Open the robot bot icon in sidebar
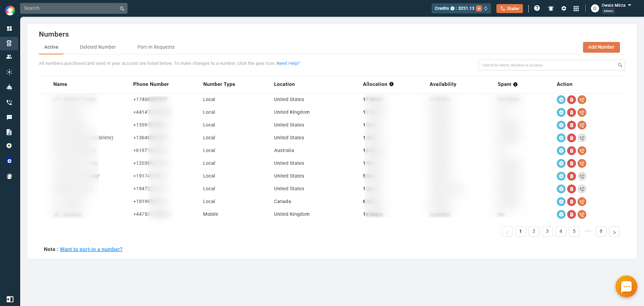This screenshot has height=306, width=644. click(9, 87)
